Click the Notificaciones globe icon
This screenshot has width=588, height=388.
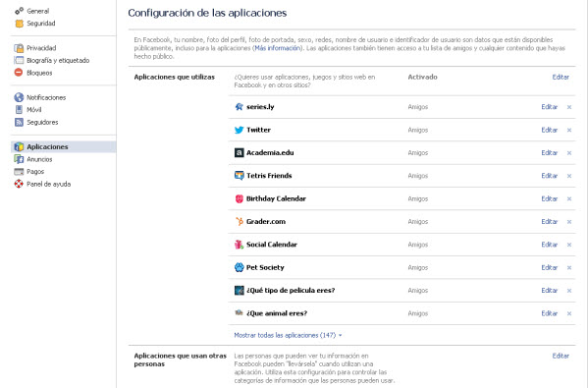[19, 97]
